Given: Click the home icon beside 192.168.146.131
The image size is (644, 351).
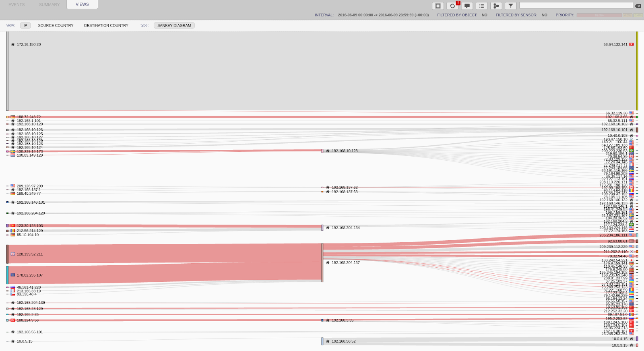Looking at the screenshot, I should (13, 202).
